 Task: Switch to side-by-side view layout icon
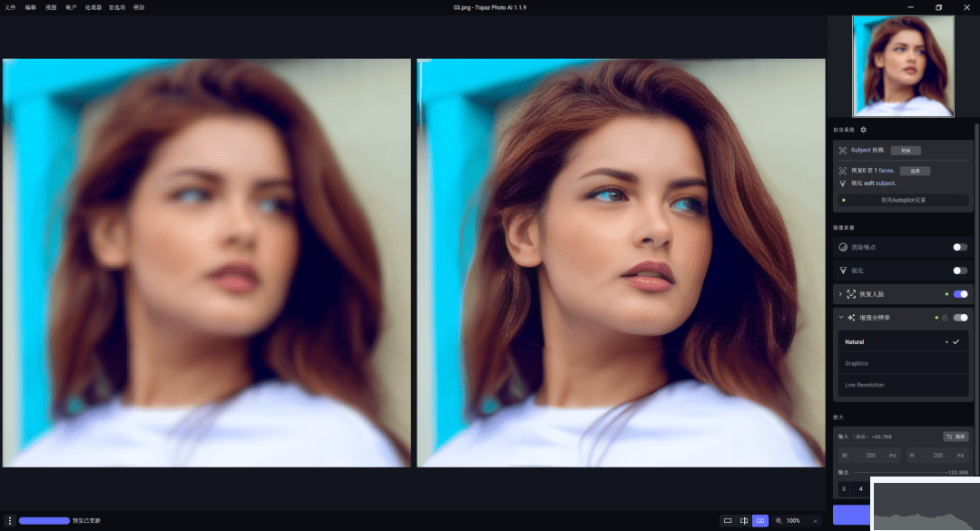[760, 520]
